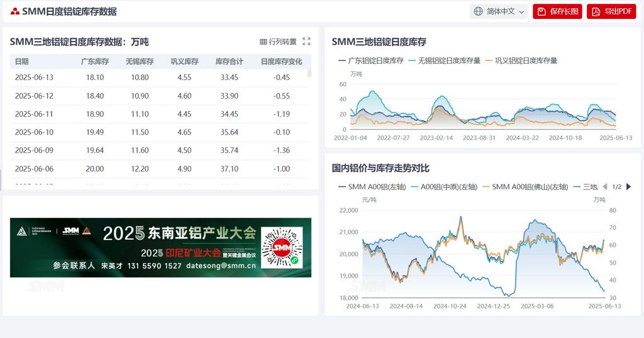Toggle the A00铝(中原)(左轴) legend series
Viewport: 644px width, 338px height.
tap(444, 187)
